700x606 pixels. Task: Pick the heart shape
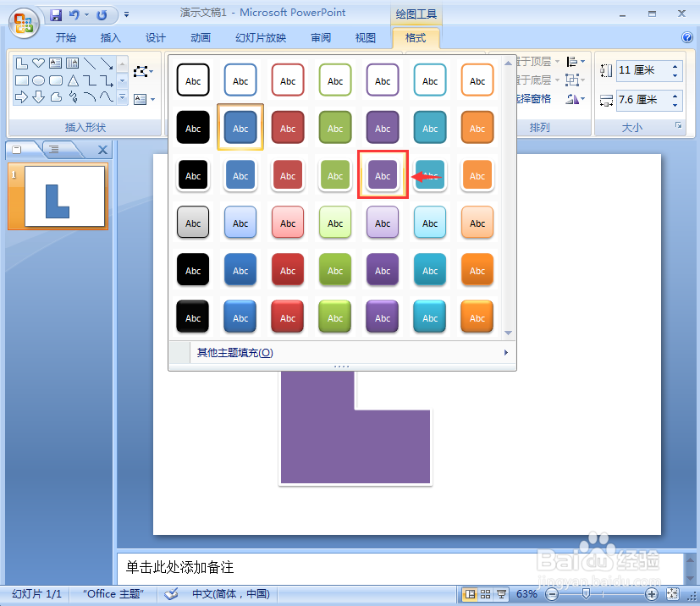pyautogui.click(x=38, y=63)
